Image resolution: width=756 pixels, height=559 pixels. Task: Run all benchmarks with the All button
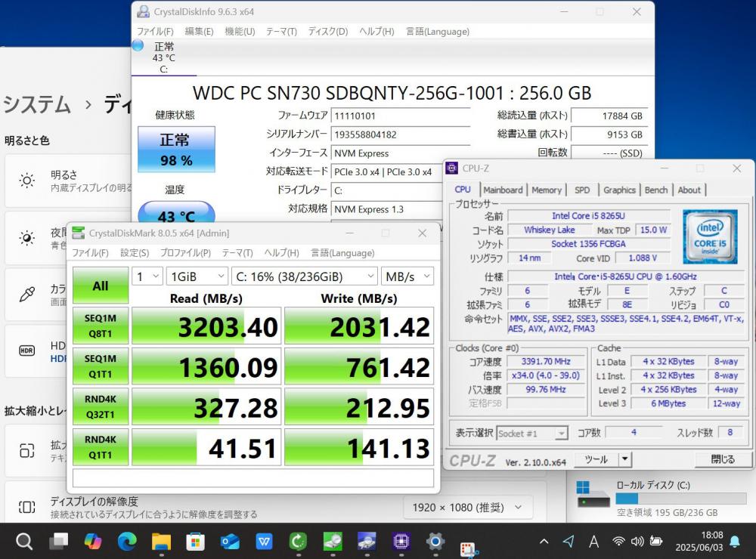click(x=101, y=286)
